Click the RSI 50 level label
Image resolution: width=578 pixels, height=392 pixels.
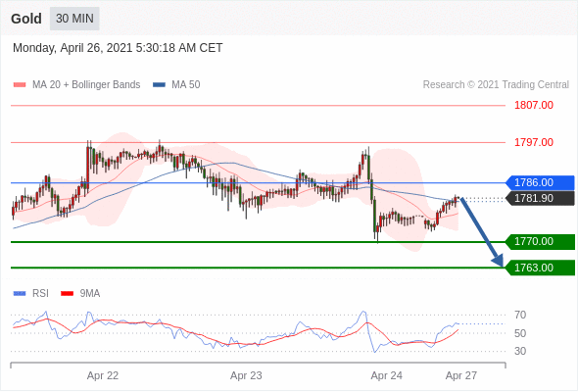(x=520, y=333)
